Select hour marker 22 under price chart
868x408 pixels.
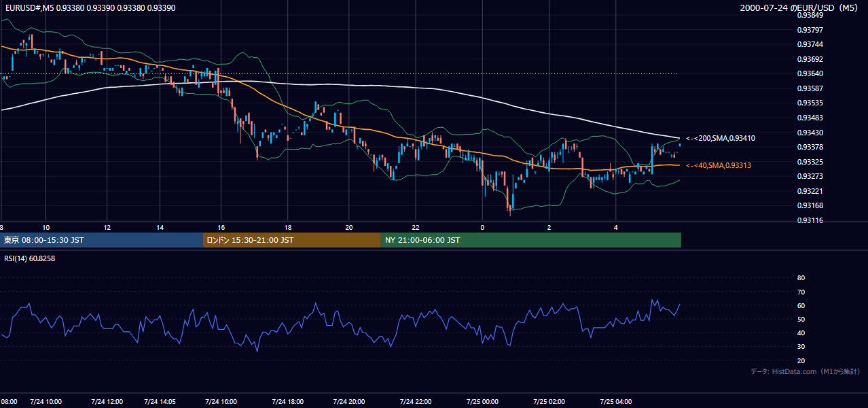[x=416, y=227]
